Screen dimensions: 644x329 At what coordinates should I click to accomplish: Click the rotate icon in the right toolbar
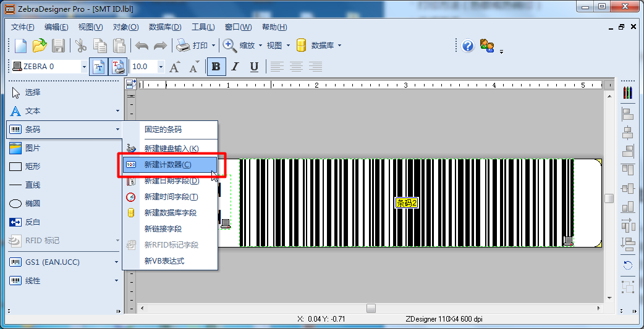(x=628, y=265)
